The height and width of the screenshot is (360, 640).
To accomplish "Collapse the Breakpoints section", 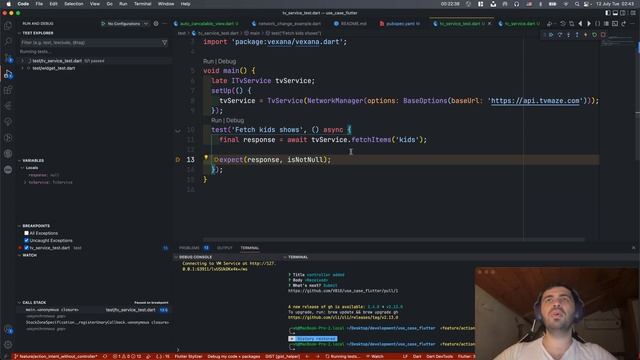I will click(19, 226).
